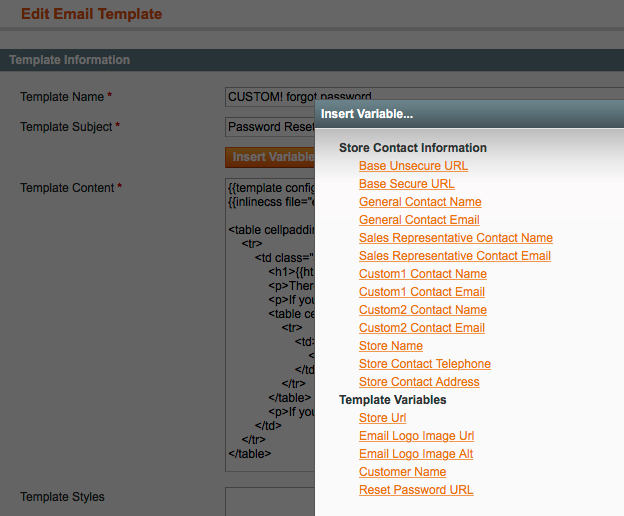Click the Insert Variable... dialog title bar
The image size is (624, 516).
[469, 114]
